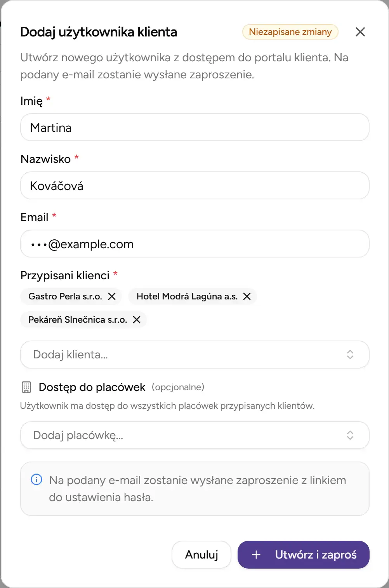Click the invitation notice about password link
Viewport: 389px width, 588px height.
point(194,489)
